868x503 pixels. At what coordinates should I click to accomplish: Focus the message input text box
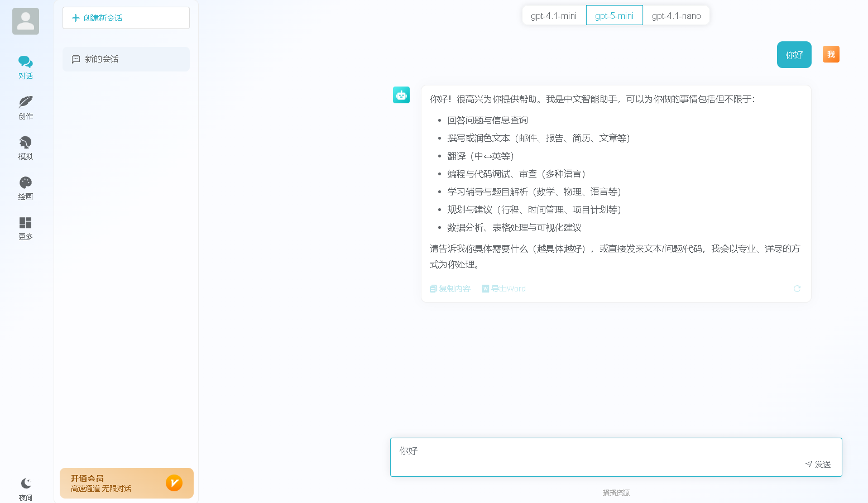point(597,452)
